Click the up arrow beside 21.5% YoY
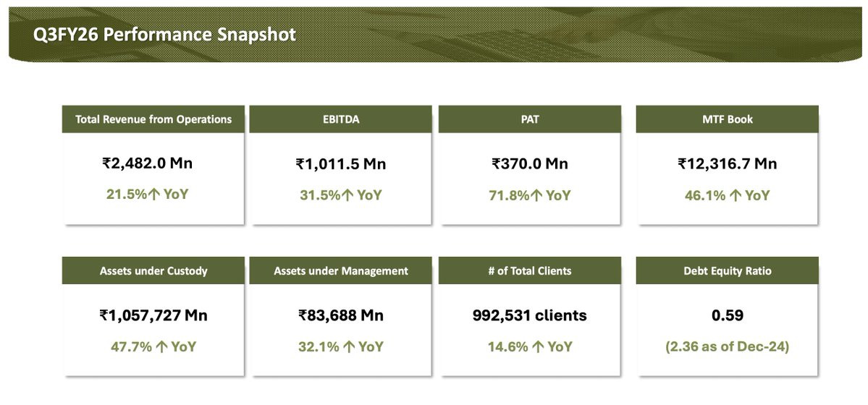This screenshot has width=868, height=405. 154,195
